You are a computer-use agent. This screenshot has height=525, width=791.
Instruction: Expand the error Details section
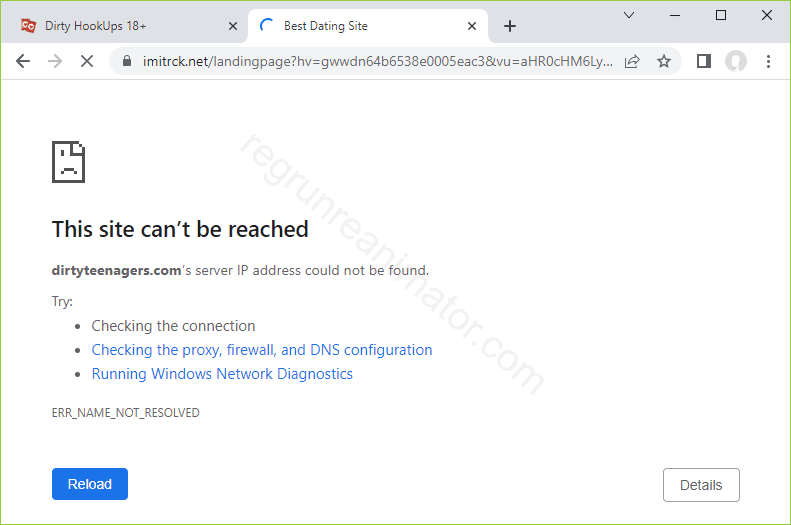(700, 485)
